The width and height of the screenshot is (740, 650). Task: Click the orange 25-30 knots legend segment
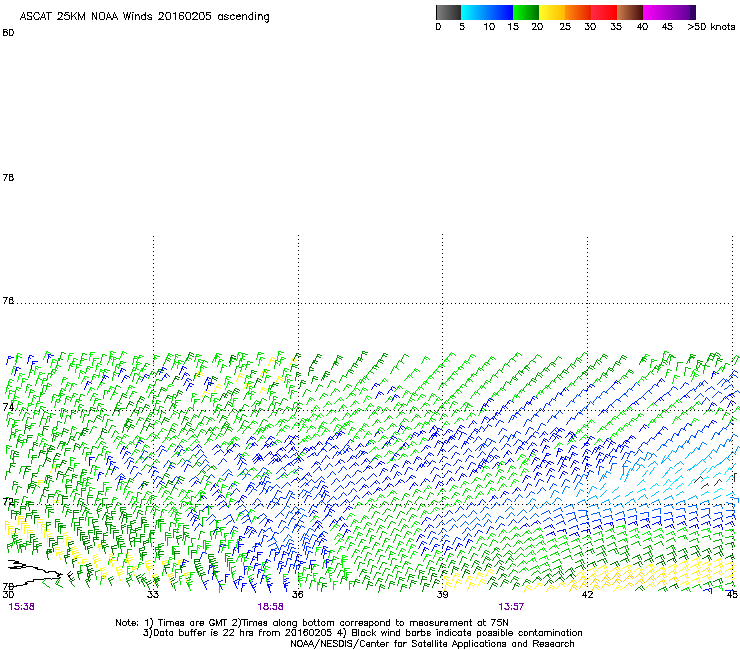pos(578,12)
